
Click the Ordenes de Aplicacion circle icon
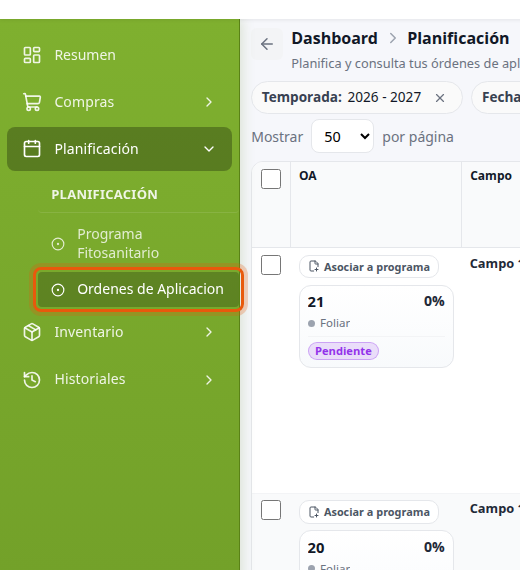(58, 290)
